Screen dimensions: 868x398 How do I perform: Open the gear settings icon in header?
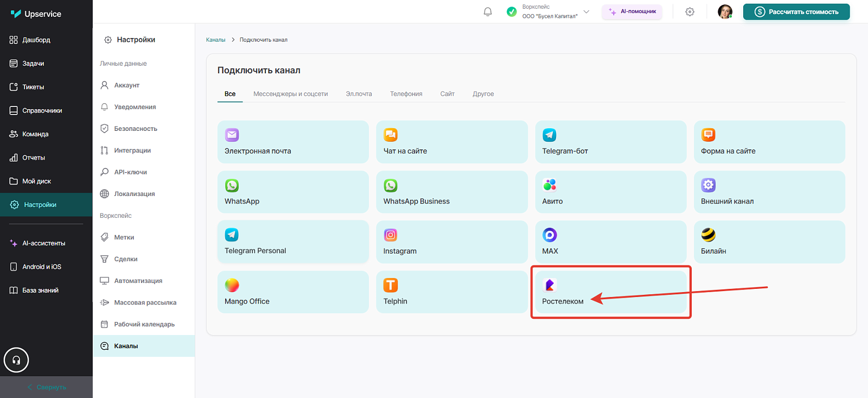point(690,11)
